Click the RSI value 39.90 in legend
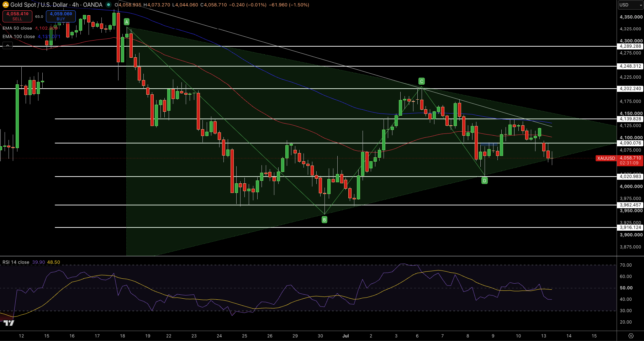Viewport: 644px width, 341px height. pyautogui.click(x=38, y=262)
